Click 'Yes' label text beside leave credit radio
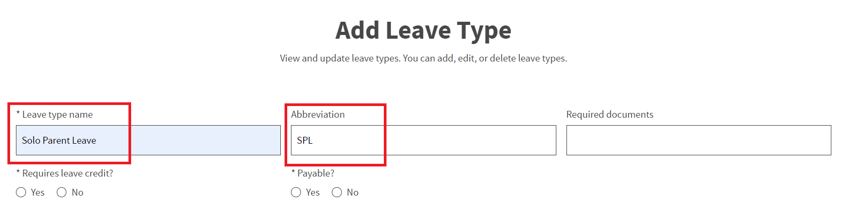Screen dimensions: 868x211 38,192
